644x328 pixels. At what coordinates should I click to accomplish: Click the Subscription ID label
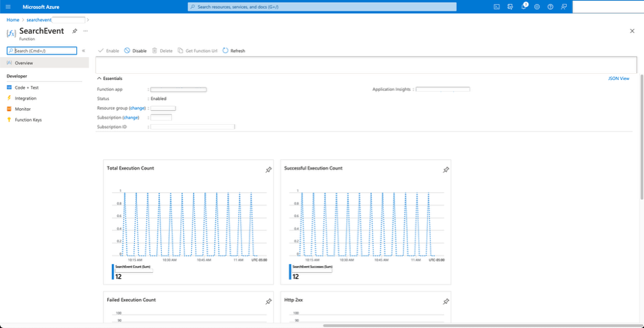coord(111,127)
